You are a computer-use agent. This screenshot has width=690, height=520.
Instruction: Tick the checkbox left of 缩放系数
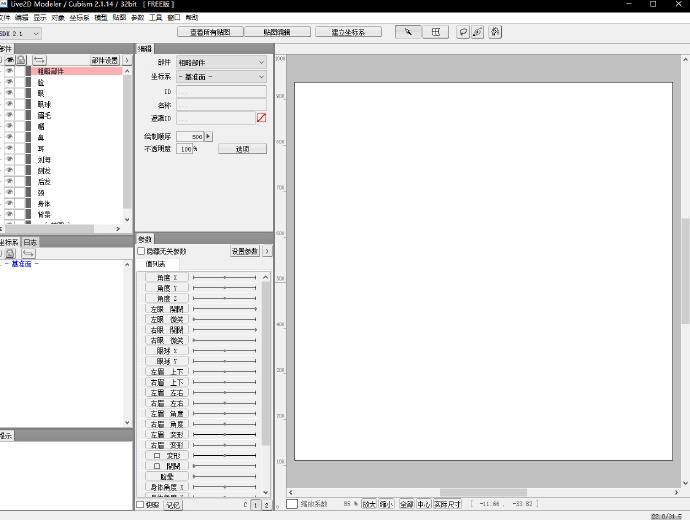[x=292, y=504]
